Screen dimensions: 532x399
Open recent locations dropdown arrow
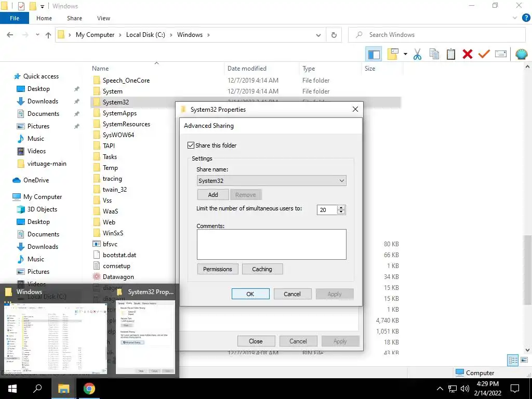click(37, 35)
